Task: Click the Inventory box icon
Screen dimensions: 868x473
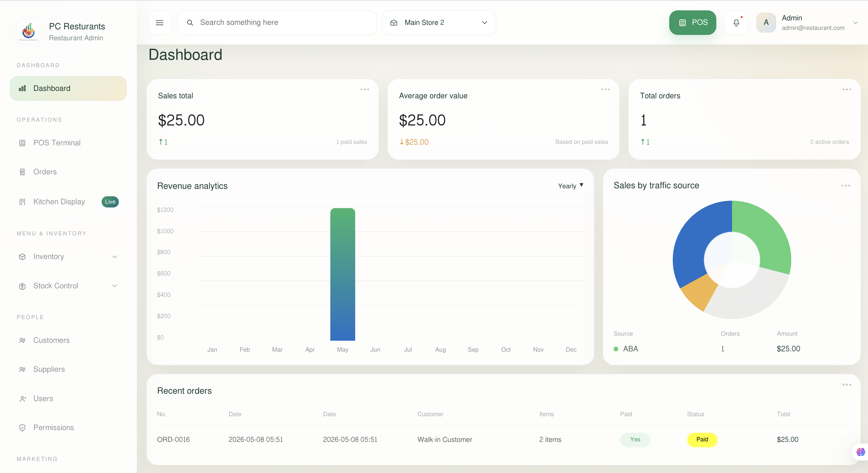Action: (x=22, y=257)
